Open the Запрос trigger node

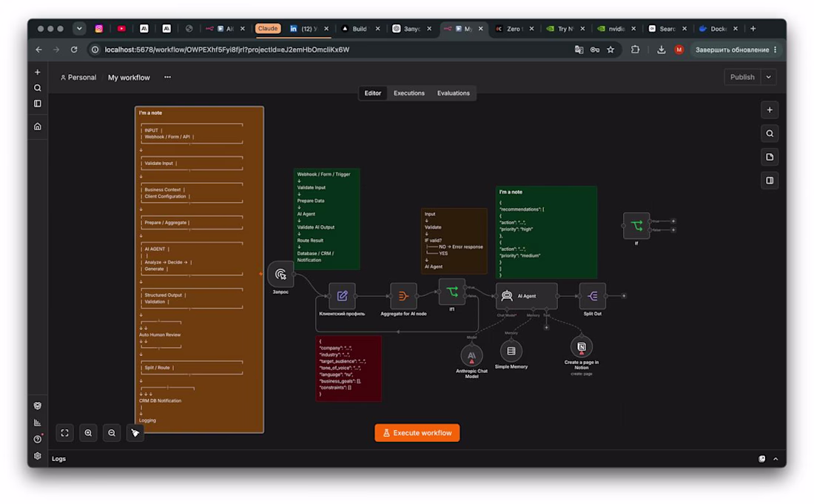(x=280, y=274)
